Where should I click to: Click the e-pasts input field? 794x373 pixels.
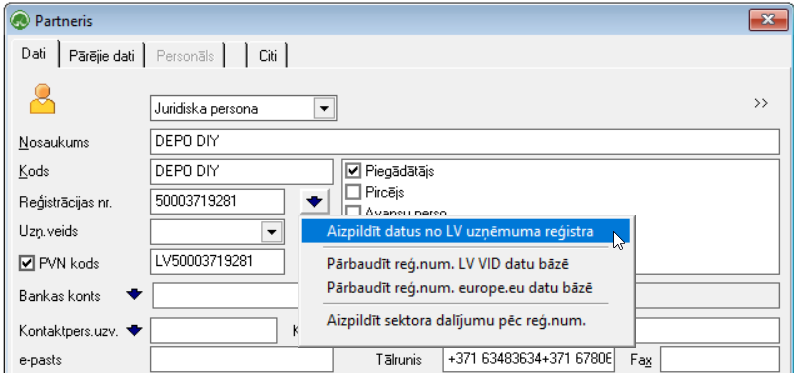[242, 359]
